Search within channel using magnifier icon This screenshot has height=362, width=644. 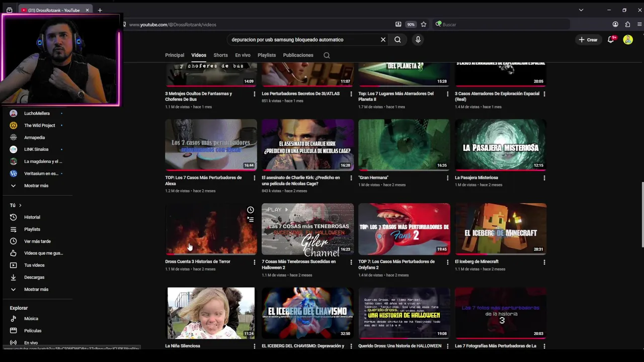coord(327,55)
